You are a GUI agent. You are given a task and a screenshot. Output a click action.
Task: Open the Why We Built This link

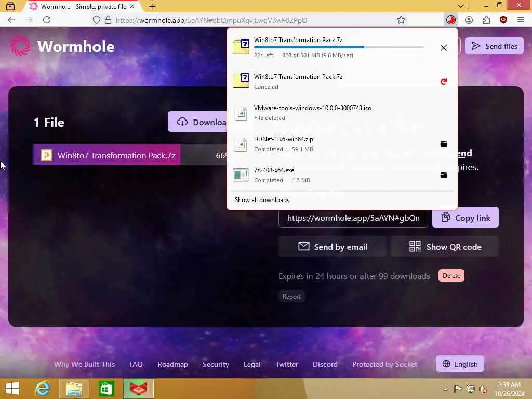click(x=84, y=364)
